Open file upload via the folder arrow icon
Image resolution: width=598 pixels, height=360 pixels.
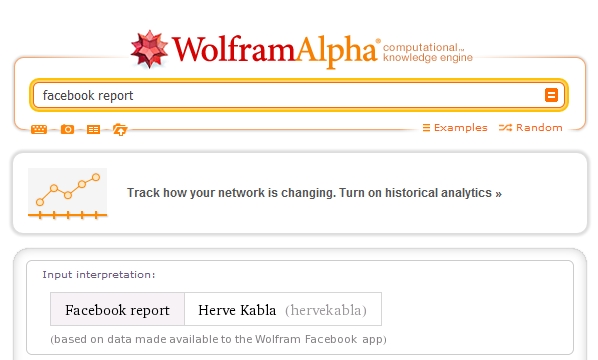point(120,130)
